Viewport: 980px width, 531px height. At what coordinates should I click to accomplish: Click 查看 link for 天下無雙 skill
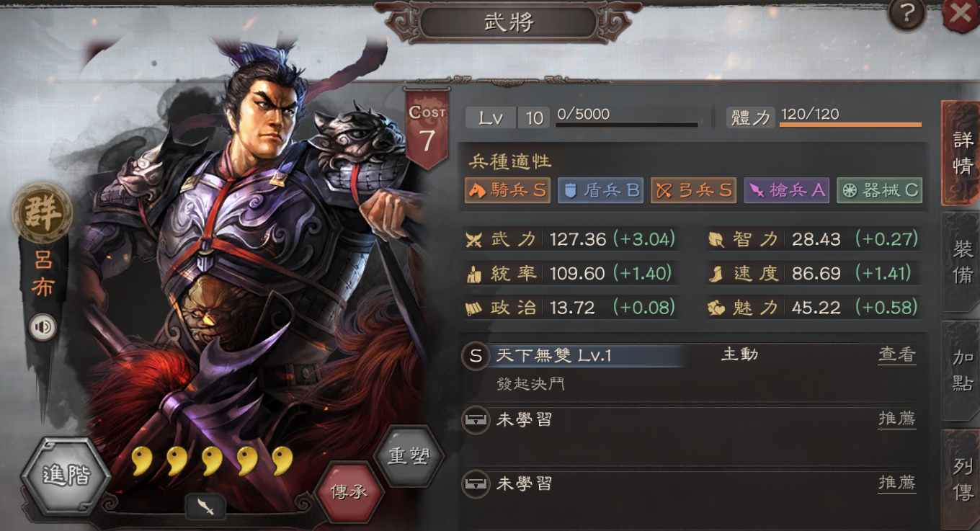[897, 354]
